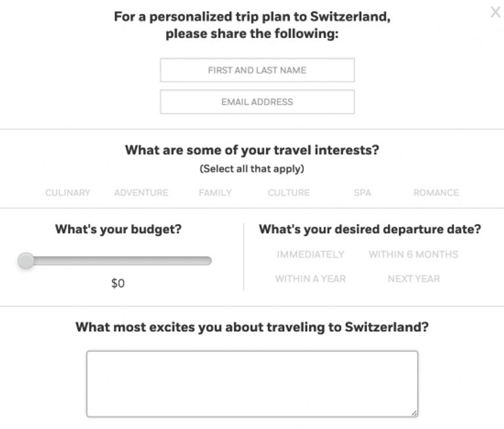Select Immediately as departure date
This screenshot has height=429, width=504.
(310, 254)
